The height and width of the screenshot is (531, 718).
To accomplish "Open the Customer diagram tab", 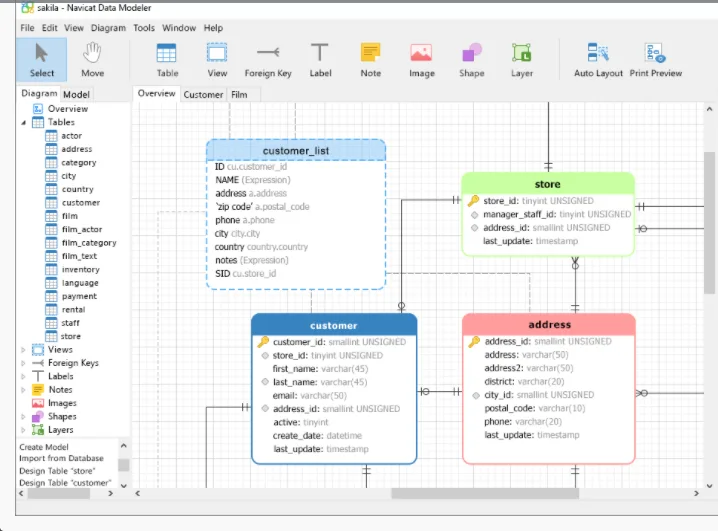I will point(203,94).
